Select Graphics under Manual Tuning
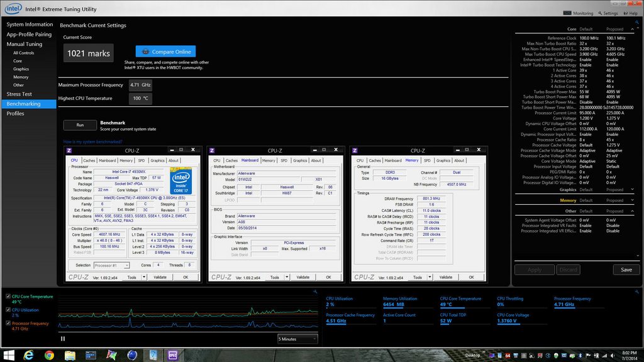The height and width of the screenshot is (362, 644). [21, 69]
